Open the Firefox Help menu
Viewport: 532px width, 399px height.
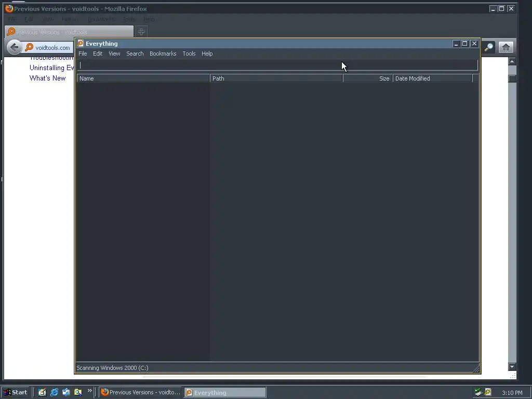click(x=149, y=19)
